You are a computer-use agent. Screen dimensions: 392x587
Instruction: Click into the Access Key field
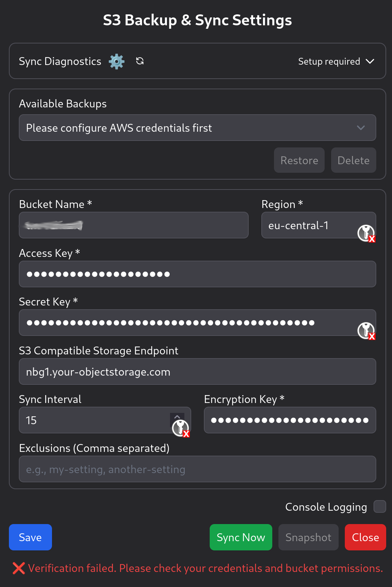[197, 274]
